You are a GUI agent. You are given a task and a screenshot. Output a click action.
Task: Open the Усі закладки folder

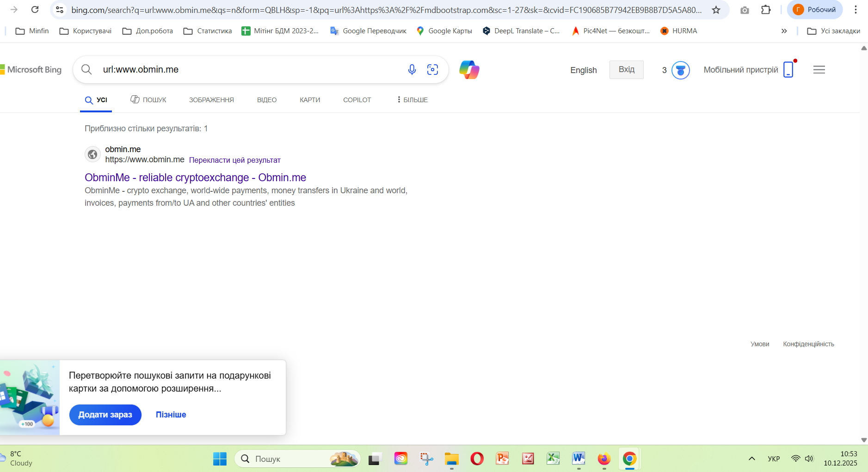(833, 31)
